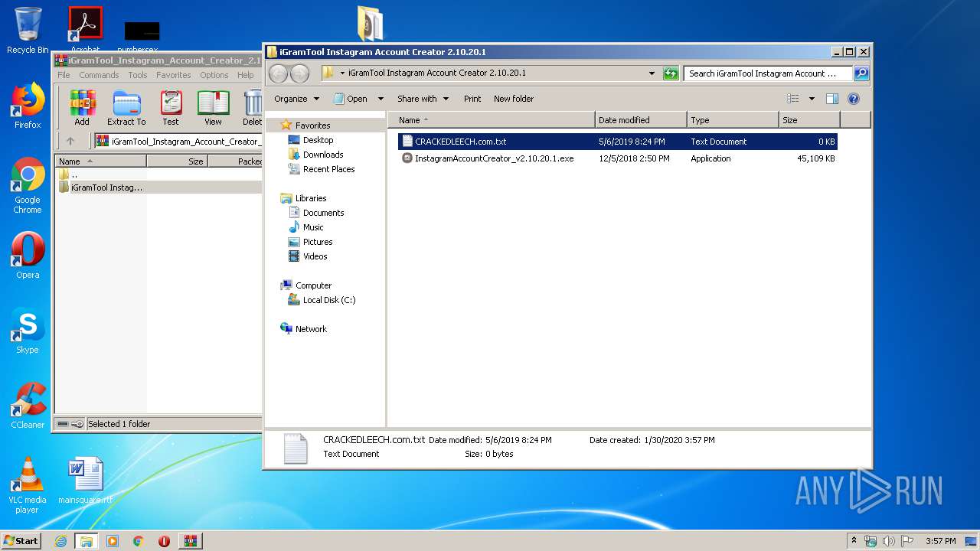Click the WinRAR View toolbar icon

[213, 108]
